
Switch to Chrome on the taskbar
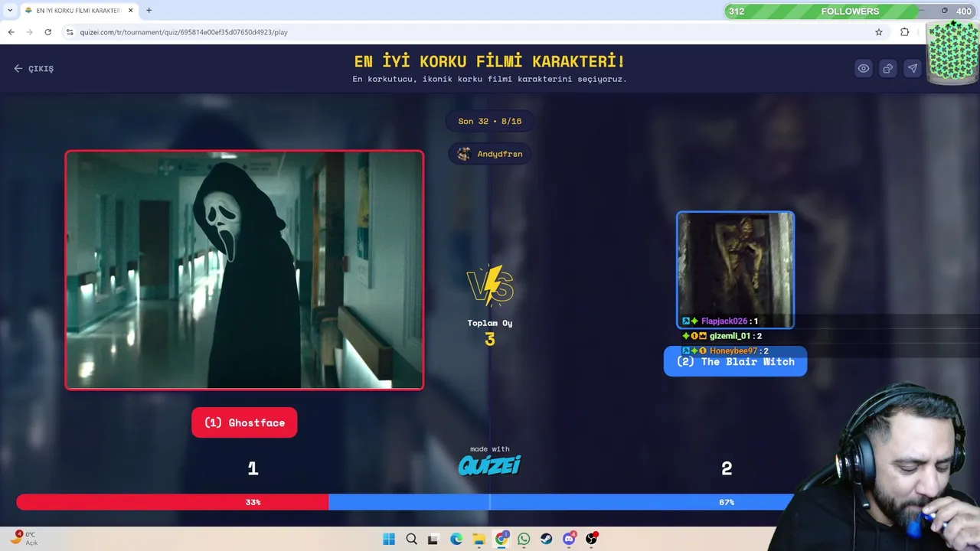(501, 539)
